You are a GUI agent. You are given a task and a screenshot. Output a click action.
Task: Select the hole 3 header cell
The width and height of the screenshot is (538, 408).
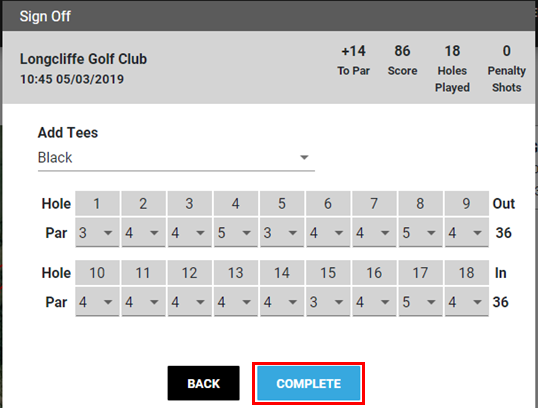[189, 203]
